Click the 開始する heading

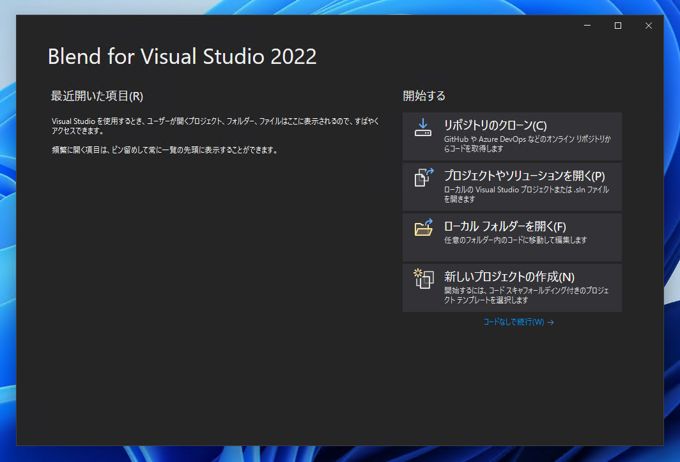click(424, 96)
